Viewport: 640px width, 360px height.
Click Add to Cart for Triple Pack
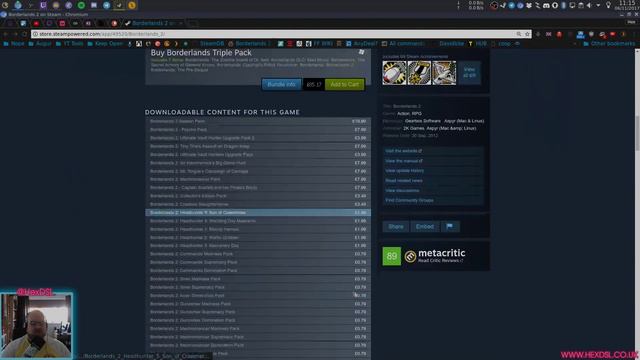tap(344, 84)
